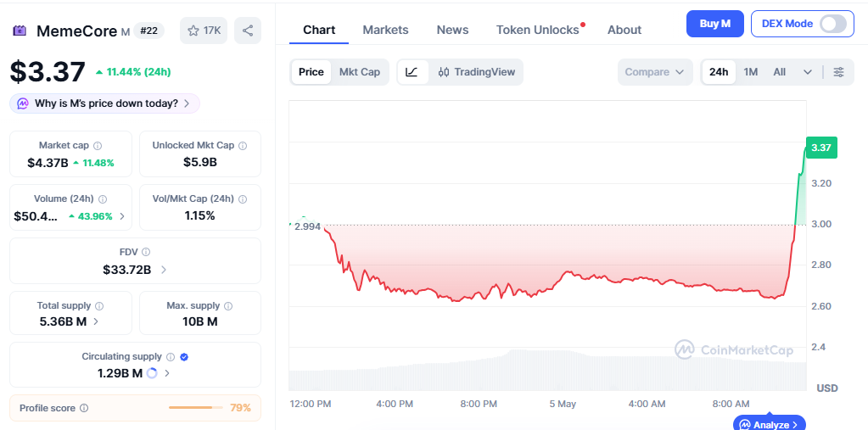Click the Profile score progress bar
The height and width of the screenshot is (430, 868).
196,408
